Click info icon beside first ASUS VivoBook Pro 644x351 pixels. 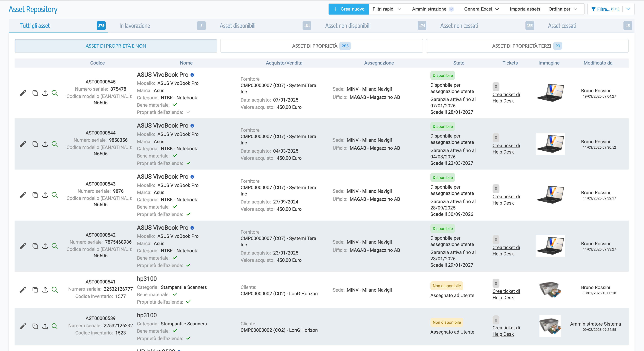click(x=192, y=75)
